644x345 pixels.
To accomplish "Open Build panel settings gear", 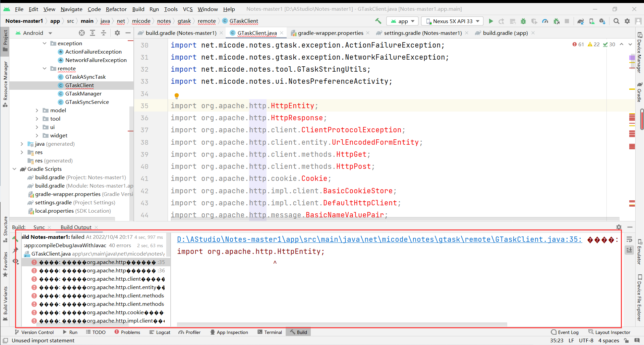I will click(x=619, y=227).
